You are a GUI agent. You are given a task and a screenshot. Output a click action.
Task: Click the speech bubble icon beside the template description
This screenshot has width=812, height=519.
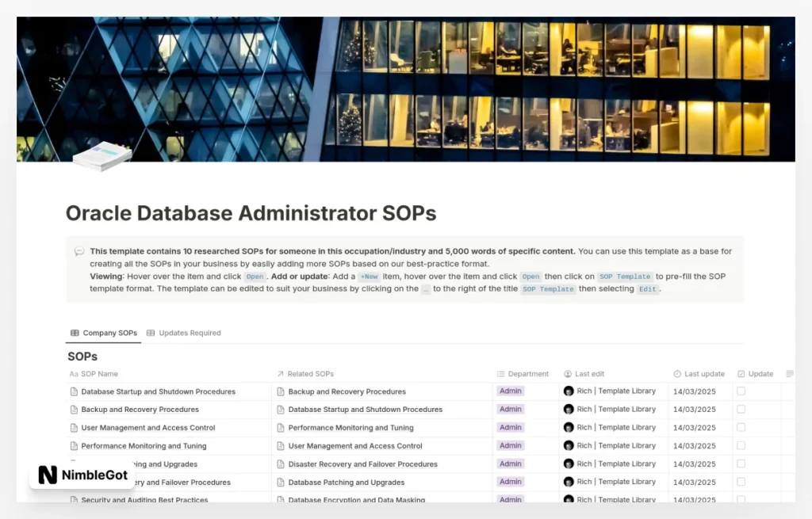tap(79, 251)
